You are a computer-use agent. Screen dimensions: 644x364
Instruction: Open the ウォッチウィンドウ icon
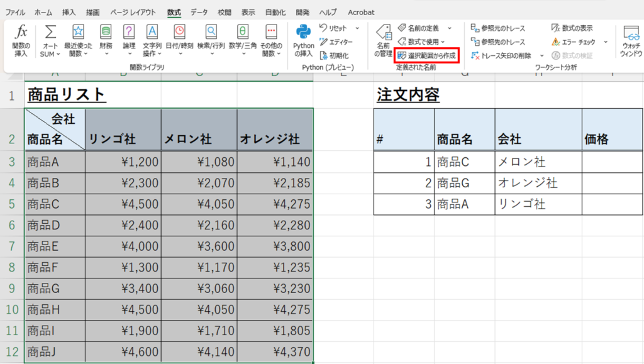[x=630, y=35]
